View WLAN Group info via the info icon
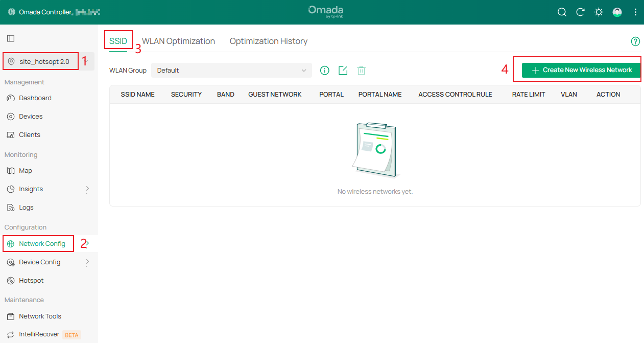Viewport: 644px width, 343px height. [324, 70]
